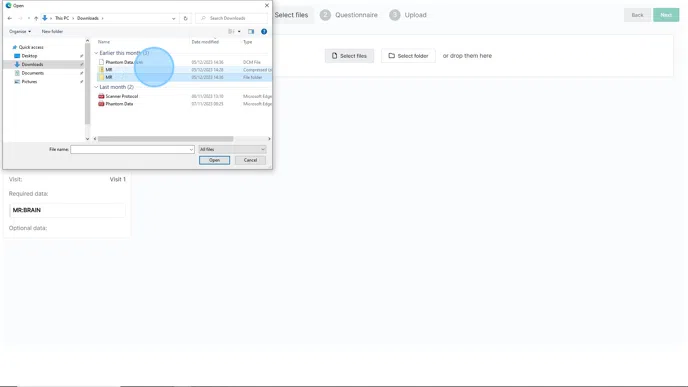Click the MR folder icon
The width and height of the screenshot is (688, 387).
click(x=101, y=77)
